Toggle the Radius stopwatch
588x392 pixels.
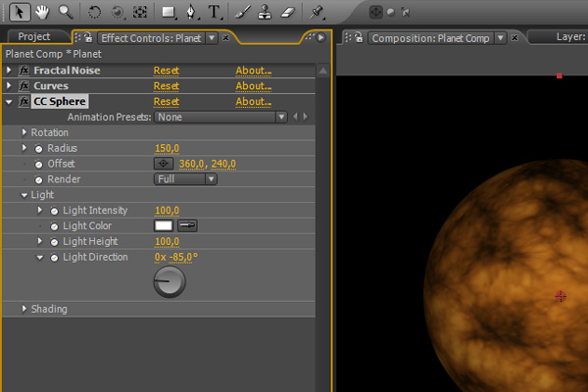point(38,149)
